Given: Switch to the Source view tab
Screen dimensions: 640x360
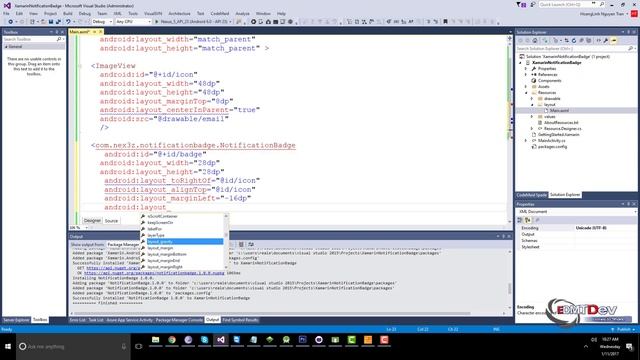Looking at the screenshot, I should tap(111, 221).
